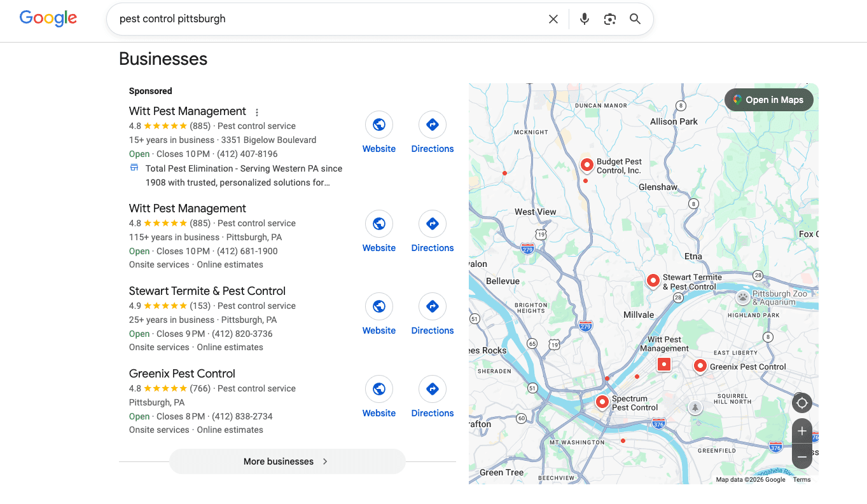Open Website globe icon for sponsored Witt Pest Management
Screen dimensions: 867x504
[379, 125]
